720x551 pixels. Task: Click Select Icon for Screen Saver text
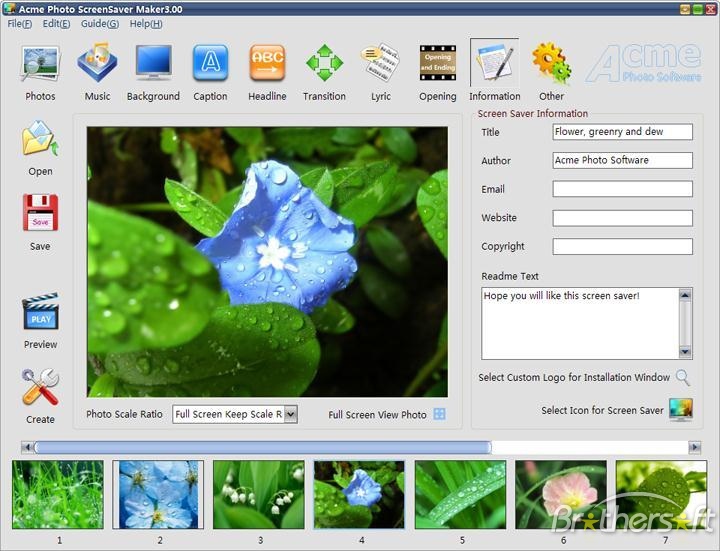point(602,410)
